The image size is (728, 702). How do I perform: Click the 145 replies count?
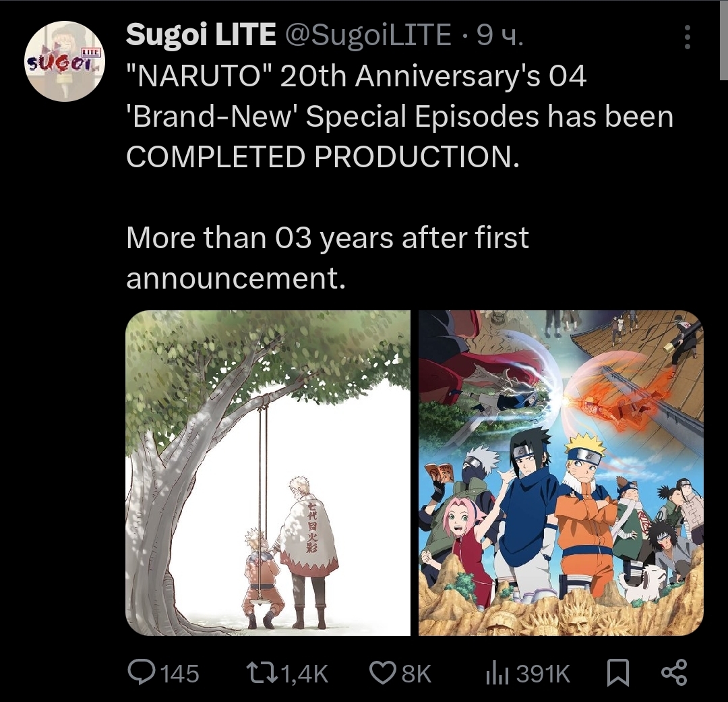coord(180,673)
